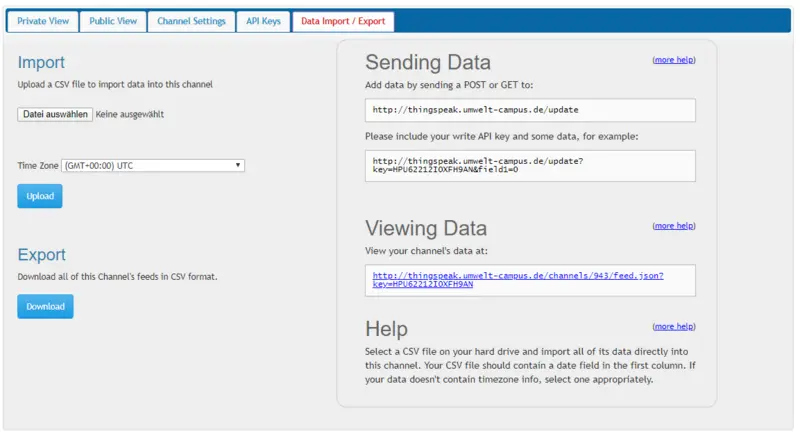Click the Import section heading
The height and width of the screenshot is (436, 800).
[x=42, y=62]
